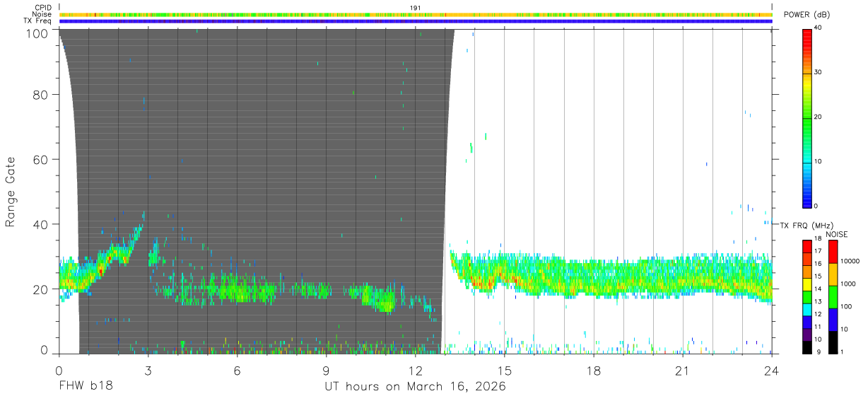This screenshot has height=401, width=868.
Task: Click the 13 label on TX FRQ scale
Action: [817, 302]
